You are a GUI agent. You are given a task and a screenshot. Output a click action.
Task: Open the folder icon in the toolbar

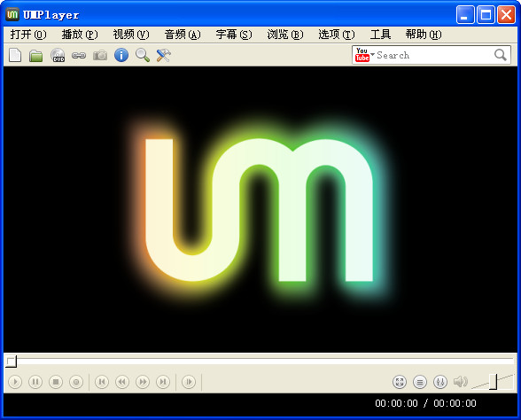(35, 56)
